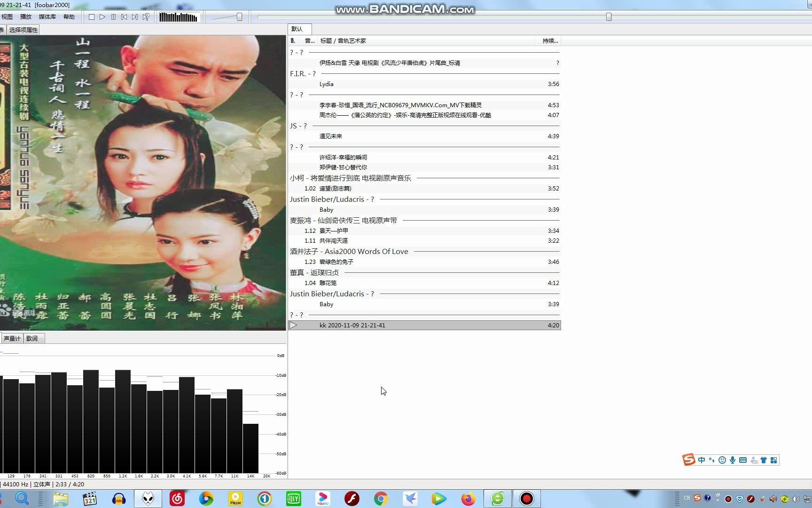
Task: Select track 1.12 景天—护甲
Action: pos(424,231)
